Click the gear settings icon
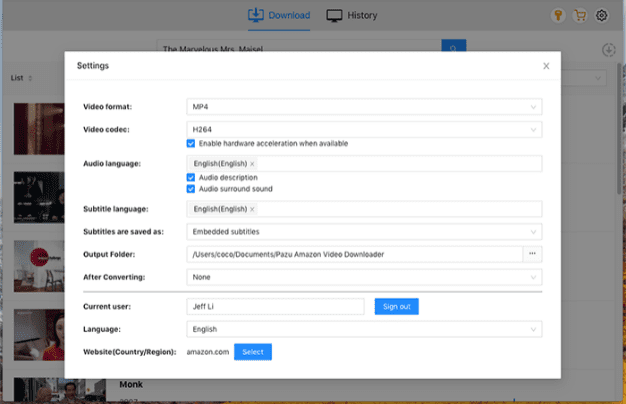This screenshot has width=626, height=404. point(602,16)
